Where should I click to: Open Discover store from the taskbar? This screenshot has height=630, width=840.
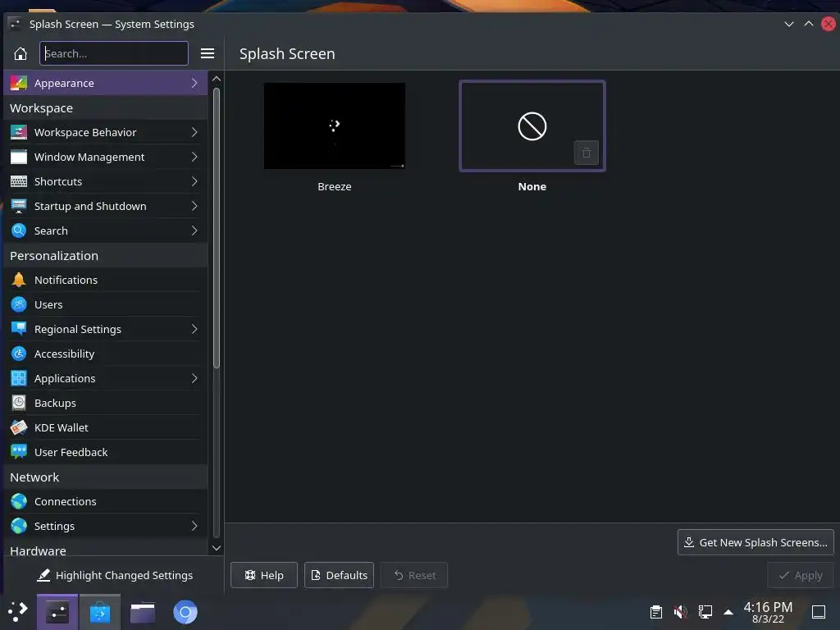[100, 612]
